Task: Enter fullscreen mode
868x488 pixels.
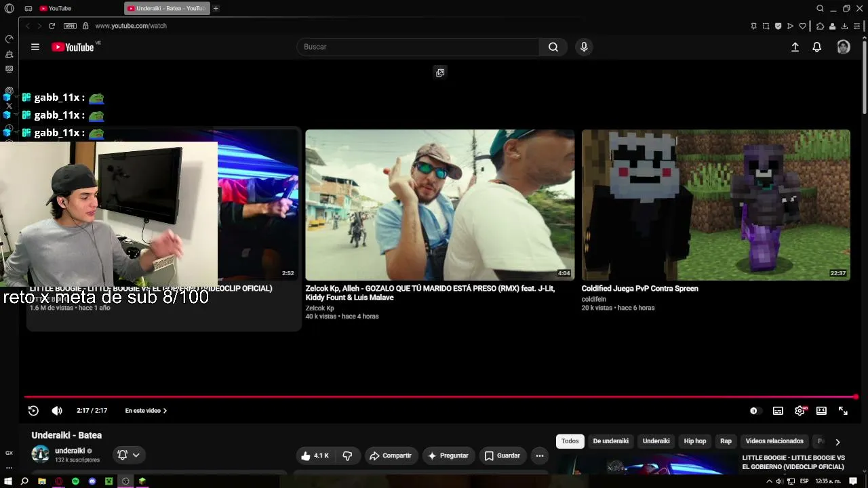Action: [x=843, y=411]
